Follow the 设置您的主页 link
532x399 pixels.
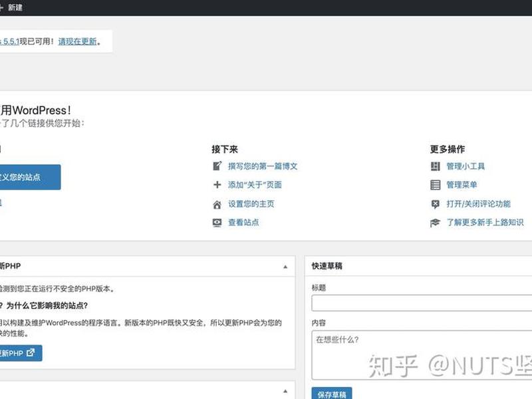251,204
